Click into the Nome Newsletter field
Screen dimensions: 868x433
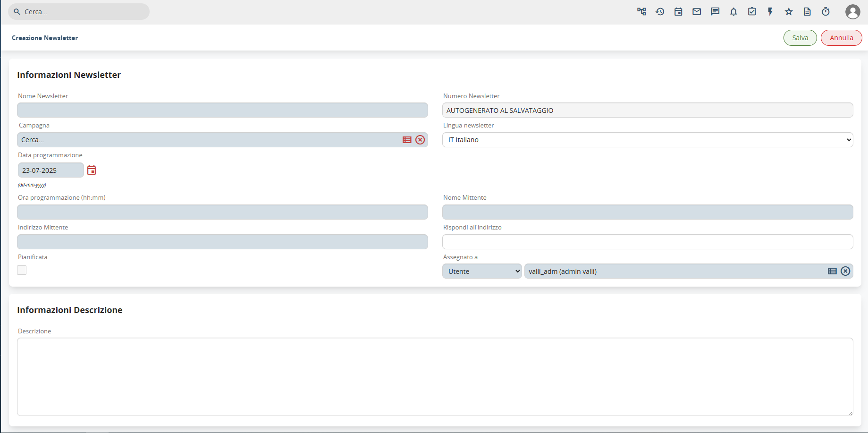pyautogui.click(x=222, y=110)
